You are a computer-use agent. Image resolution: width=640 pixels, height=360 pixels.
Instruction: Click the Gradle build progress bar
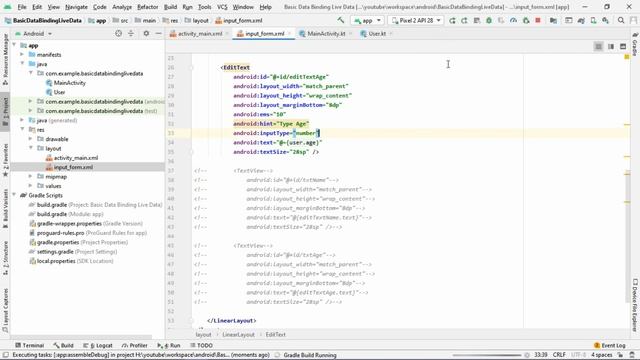click(487, 355)
